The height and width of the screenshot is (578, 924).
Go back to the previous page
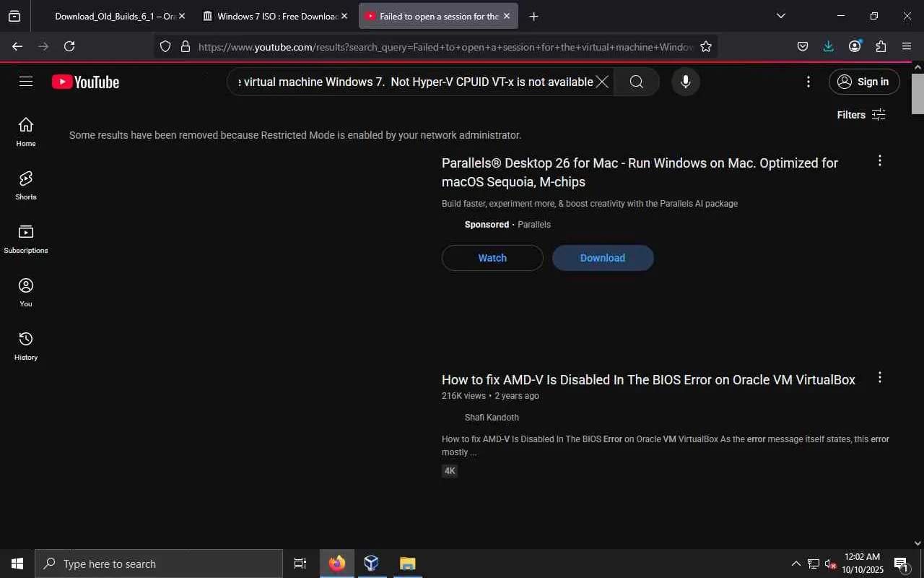(x=17, y=46)
